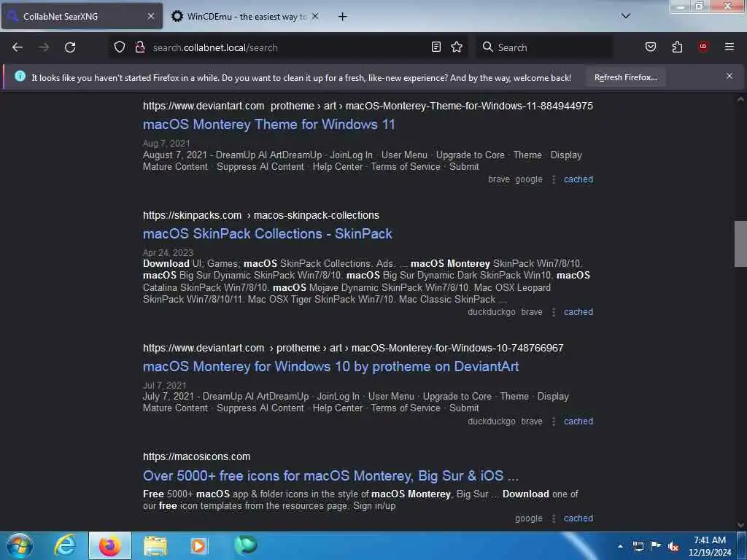Open the green round app on taskbar

245,545
